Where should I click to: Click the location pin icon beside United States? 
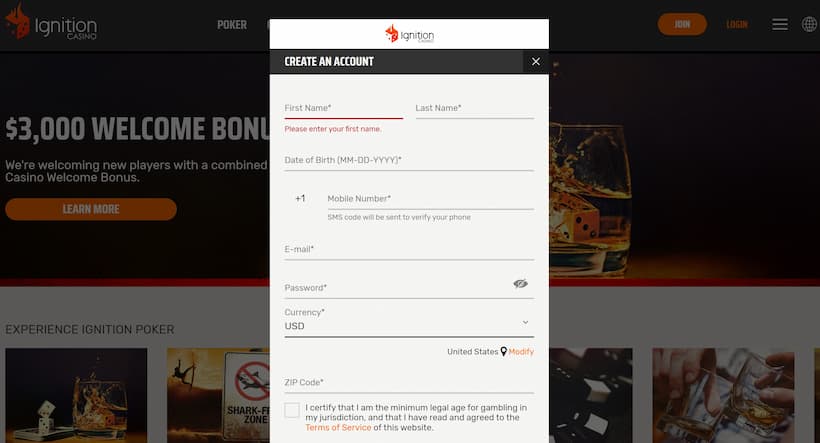pyautogui.click(x=504, y=351)
